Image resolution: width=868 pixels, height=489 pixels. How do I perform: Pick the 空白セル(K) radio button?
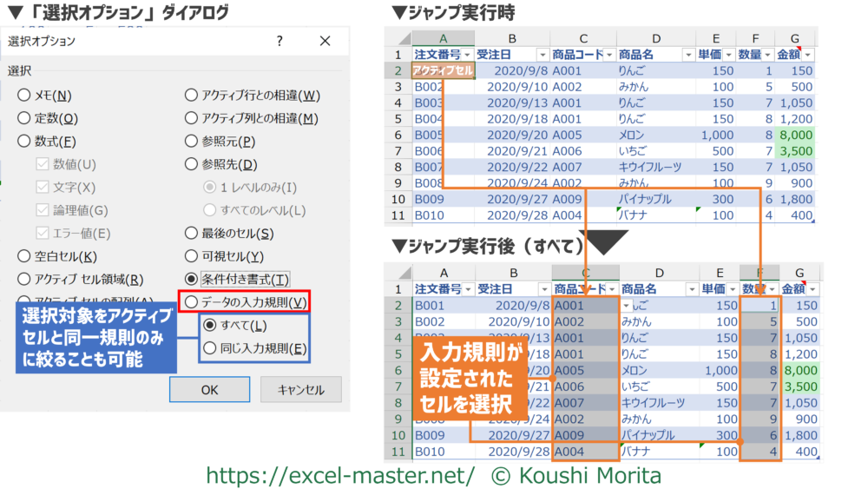(x=24, y=256)
